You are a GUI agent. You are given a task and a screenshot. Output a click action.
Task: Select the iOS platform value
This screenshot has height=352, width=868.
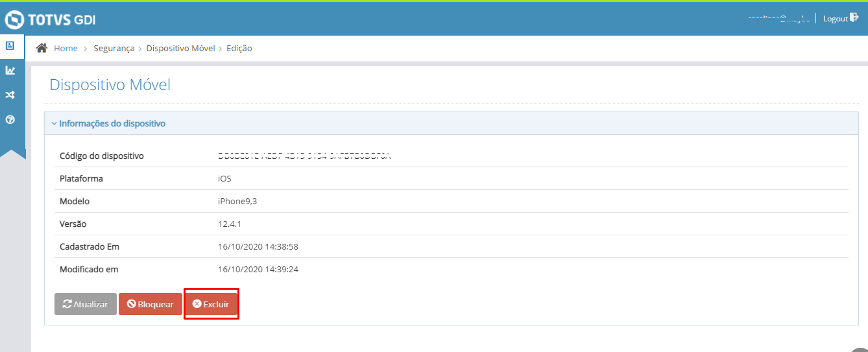point(224,179)
